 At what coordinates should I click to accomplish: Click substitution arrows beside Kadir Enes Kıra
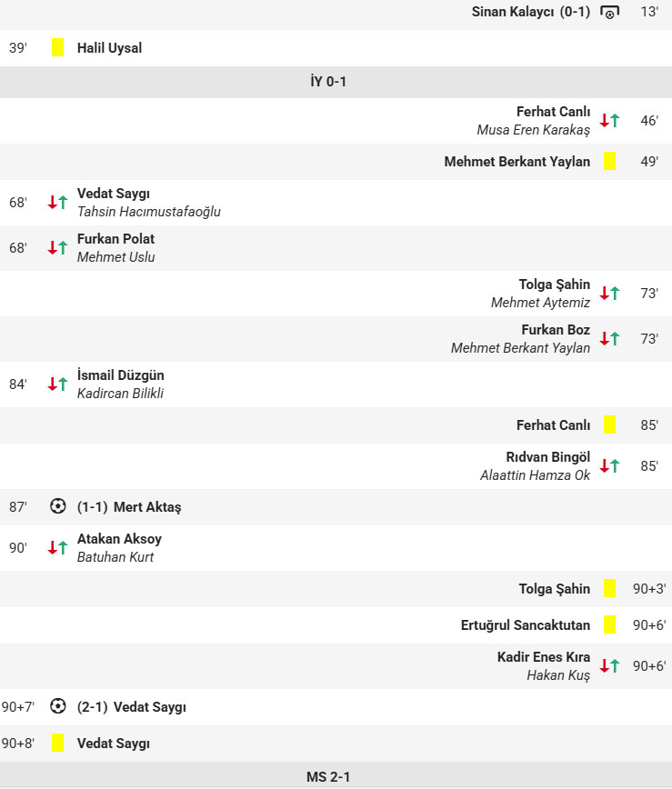tap(609, 666)
